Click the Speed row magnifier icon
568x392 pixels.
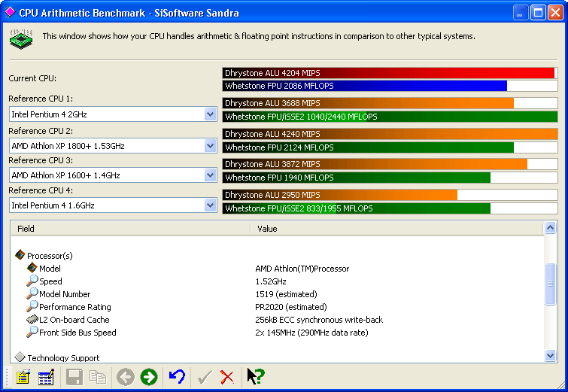(32, 281)
